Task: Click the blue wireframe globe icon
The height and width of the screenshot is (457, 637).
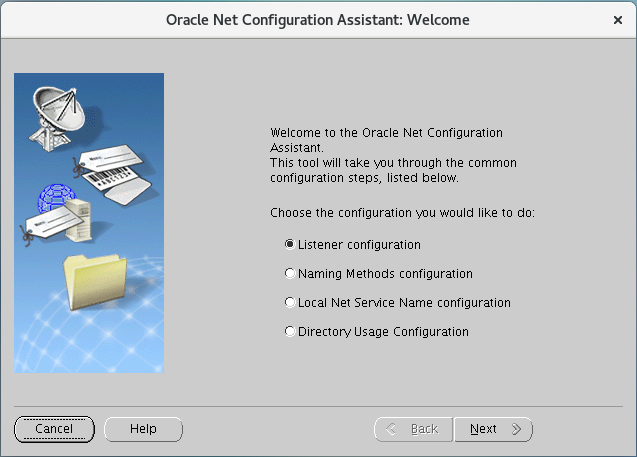Action: (55, 198)
